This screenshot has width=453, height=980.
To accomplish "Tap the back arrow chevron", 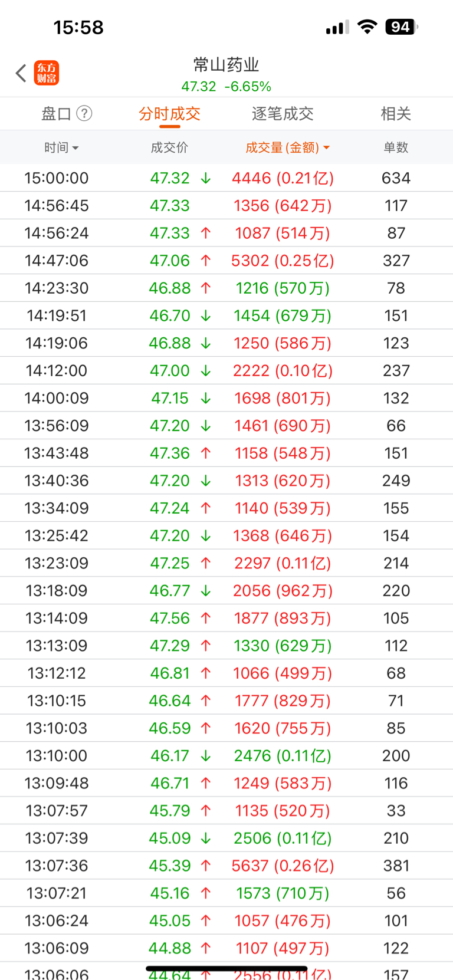I will (x=21, y=73).
